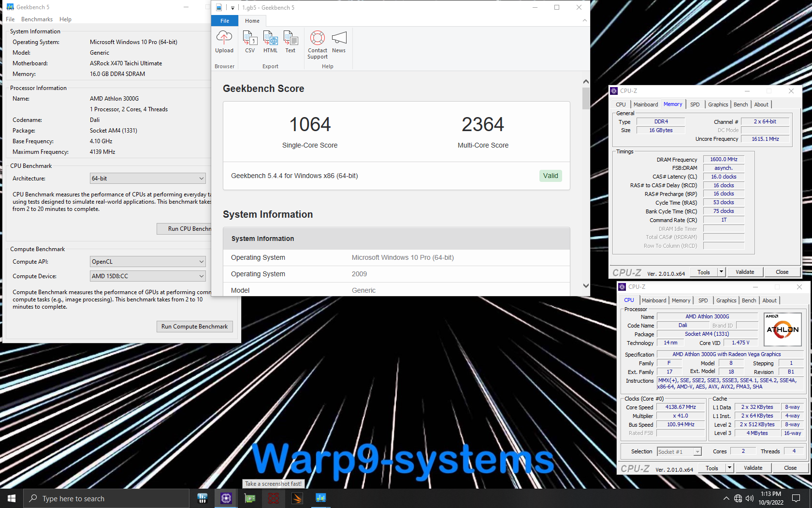
Task: Click the multi-core score 2364
Action: (483, 125)
